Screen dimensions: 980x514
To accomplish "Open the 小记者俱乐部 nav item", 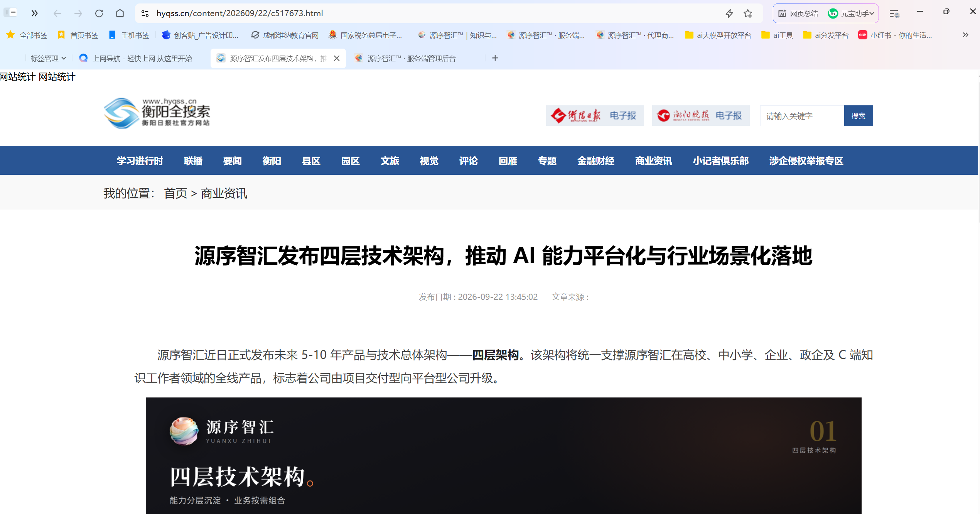I will 721,161.
